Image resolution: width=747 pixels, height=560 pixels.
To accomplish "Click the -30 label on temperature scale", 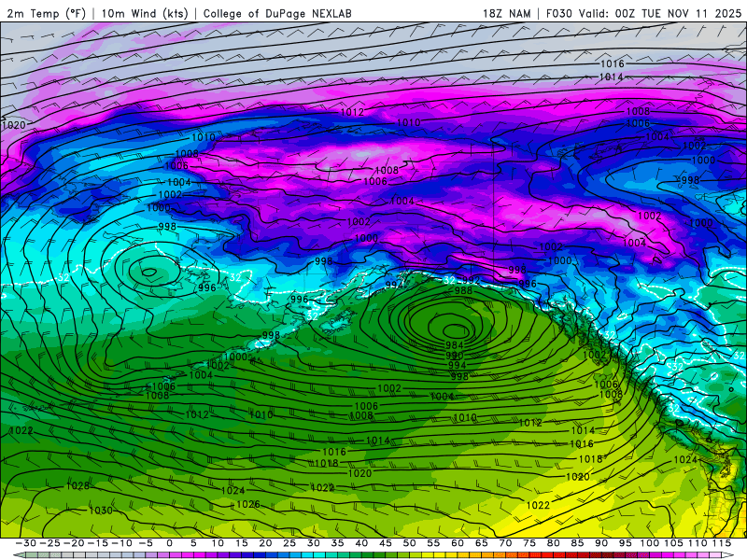I will (26, 543).
